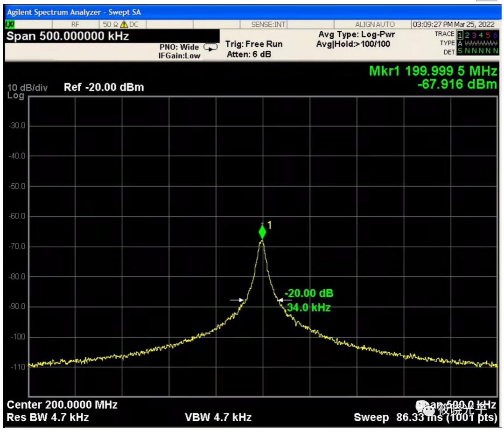Click the left bandwidth marker arrow

(x=237, y=300)
